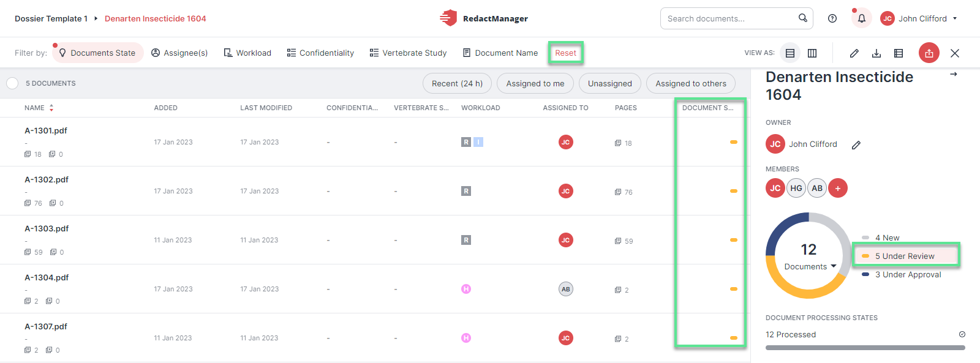This screenshot has height=363, width=980.
Task: Open the Assignee(s) filter dropdown
Action: [179, 53]
